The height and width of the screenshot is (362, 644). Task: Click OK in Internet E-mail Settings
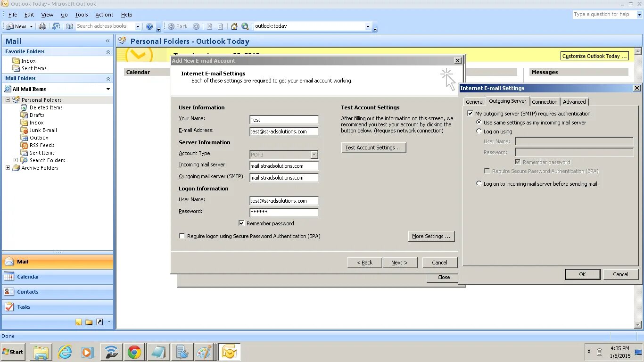[x=583, y=274]
